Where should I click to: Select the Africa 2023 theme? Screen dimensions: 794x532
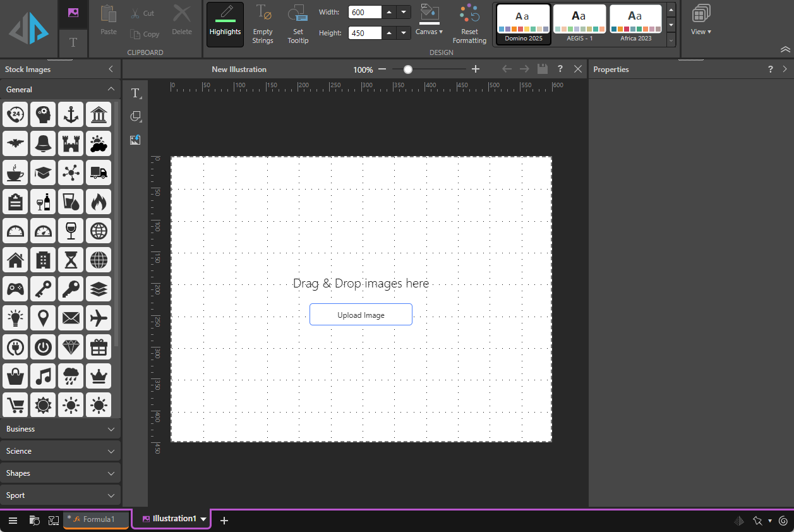click(635, 24)
